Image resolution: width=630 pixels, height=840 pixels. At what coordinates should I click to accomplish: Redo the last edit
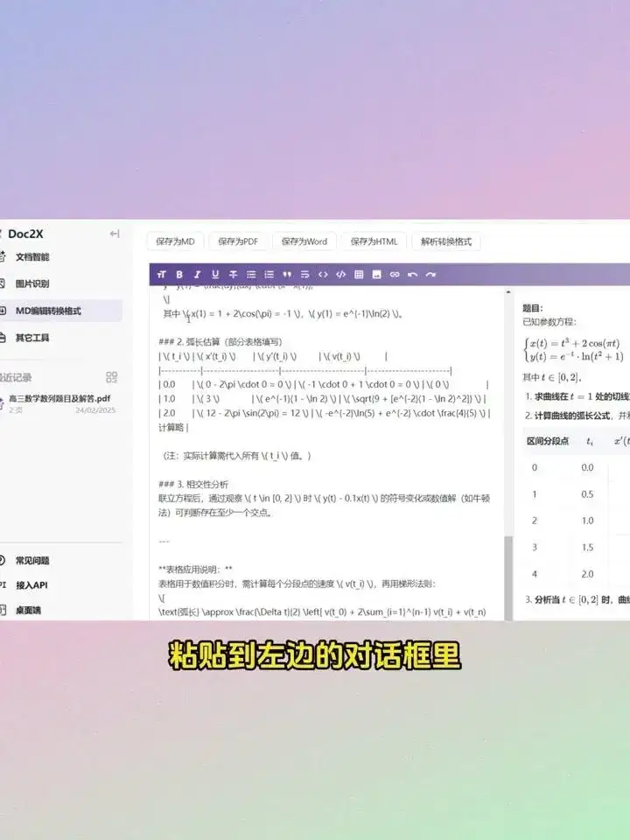click(430, 274)
